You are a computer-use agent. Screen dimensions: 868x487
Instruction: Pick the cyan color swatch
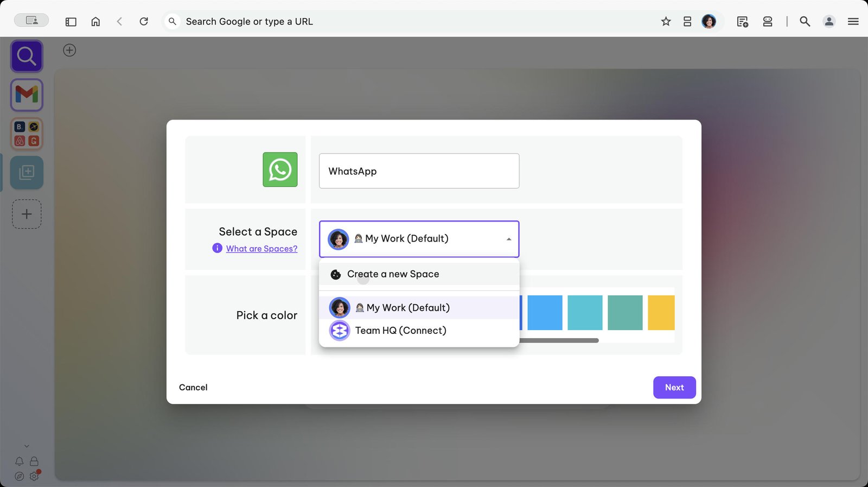[585, 313]
